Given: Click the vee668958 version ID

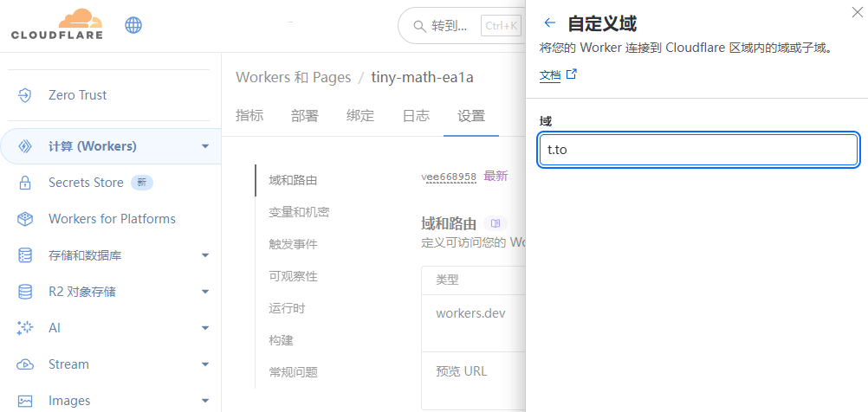Looking at the screenshot, I should tap(449, 177).
